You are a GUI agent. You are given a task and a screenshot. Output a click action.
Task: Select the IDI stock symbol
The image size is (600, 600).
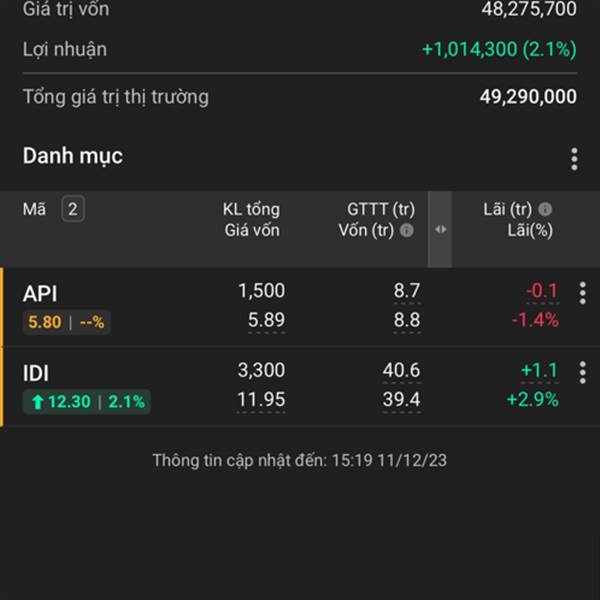36,373
